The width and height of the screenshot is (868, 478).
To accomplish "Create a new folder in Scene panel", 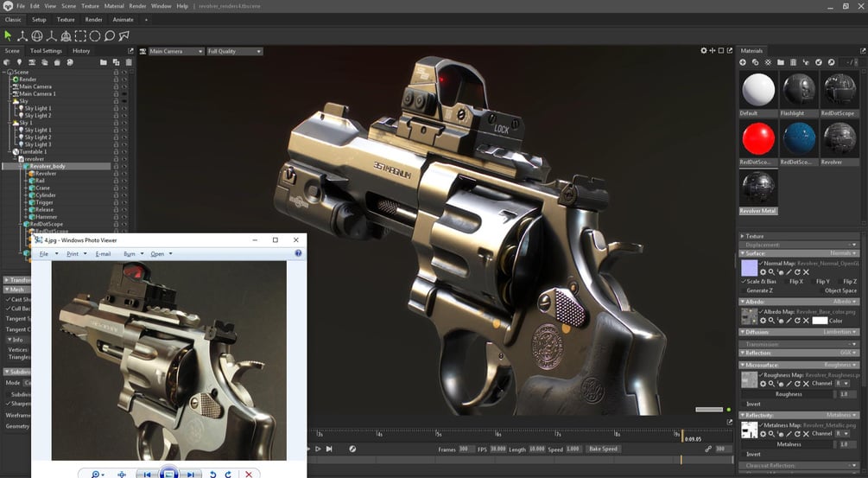I will pyautogui.click(x=104, y=62).
